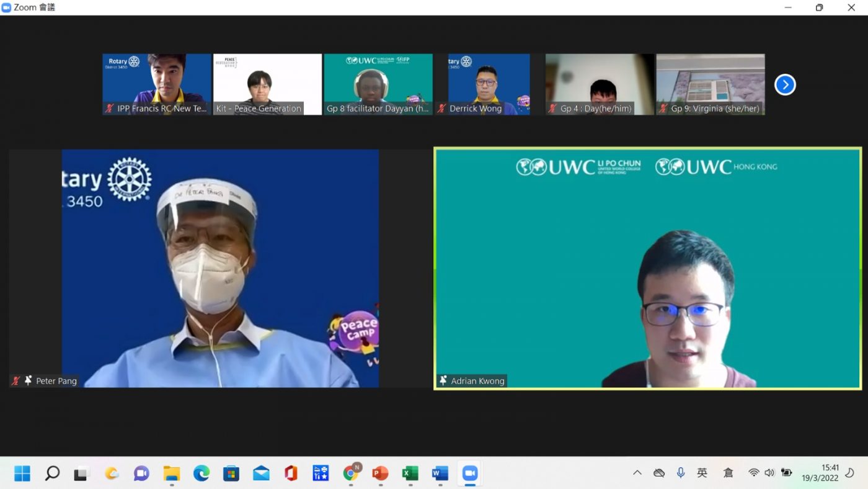Open battery status tray icon

click(x=786, y=473)
